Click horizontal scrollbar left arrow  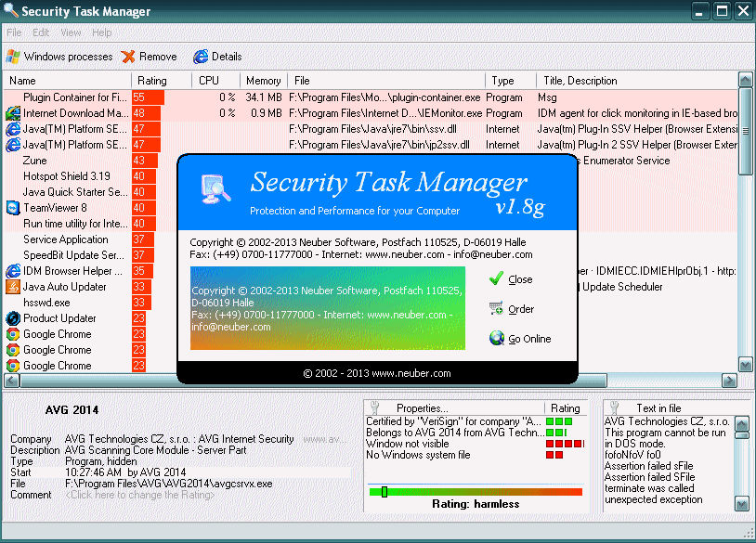pyautogui.click(x=11, y=381)
